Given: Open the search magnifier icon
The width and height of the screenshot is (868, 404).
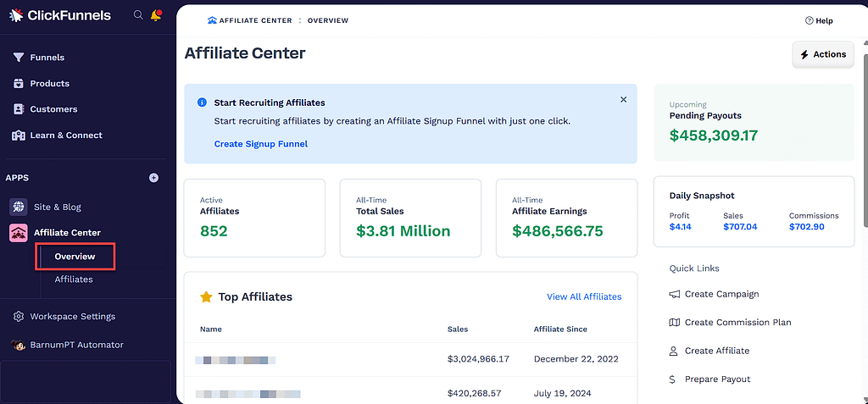Looking at the screenshot, I should click(x=138, y=15).
